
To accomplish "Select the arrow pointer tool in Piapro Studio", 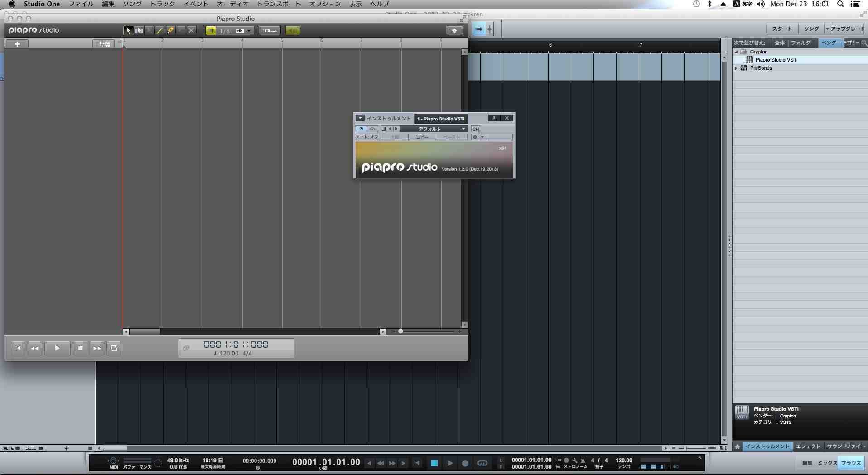I will [x=128, y=30].
